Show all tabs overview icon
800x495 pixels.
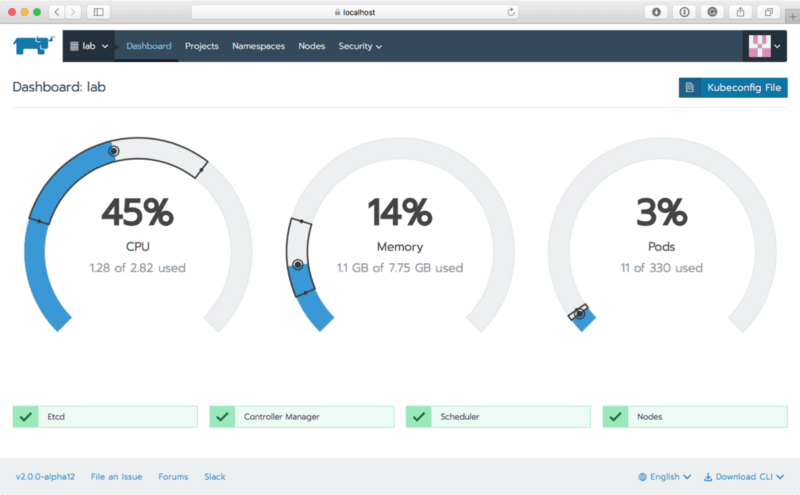[x=768, y=12]
